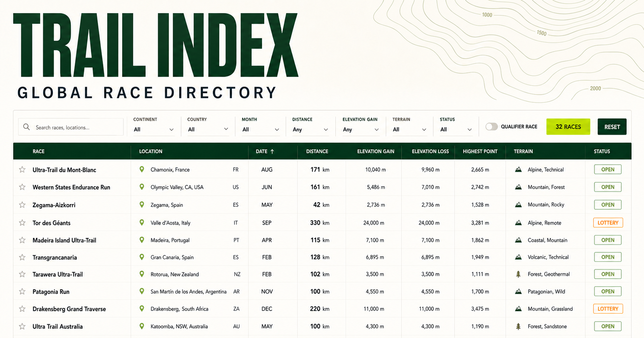This screenshot has height=338, width=644.
Task: Click the tree icon for Forest, Geothermal
Action: click(518, 274)
